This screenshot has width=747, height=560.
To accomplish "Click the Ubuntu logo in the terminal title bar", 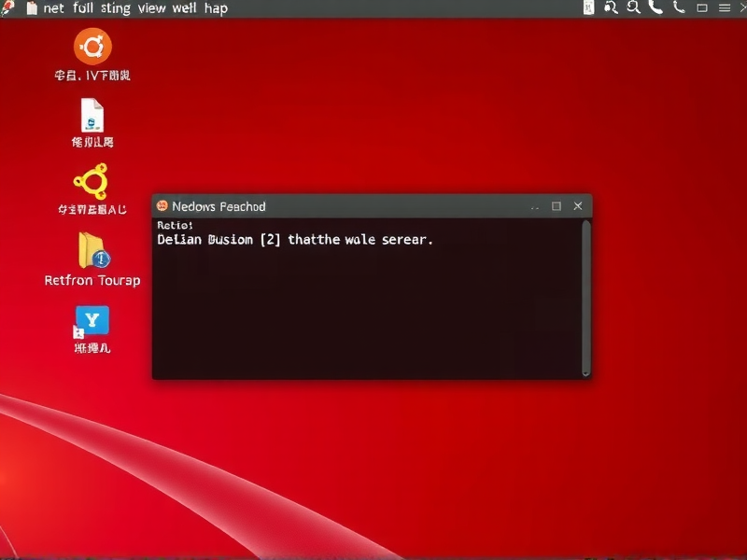I will click(x=164, y=206).
